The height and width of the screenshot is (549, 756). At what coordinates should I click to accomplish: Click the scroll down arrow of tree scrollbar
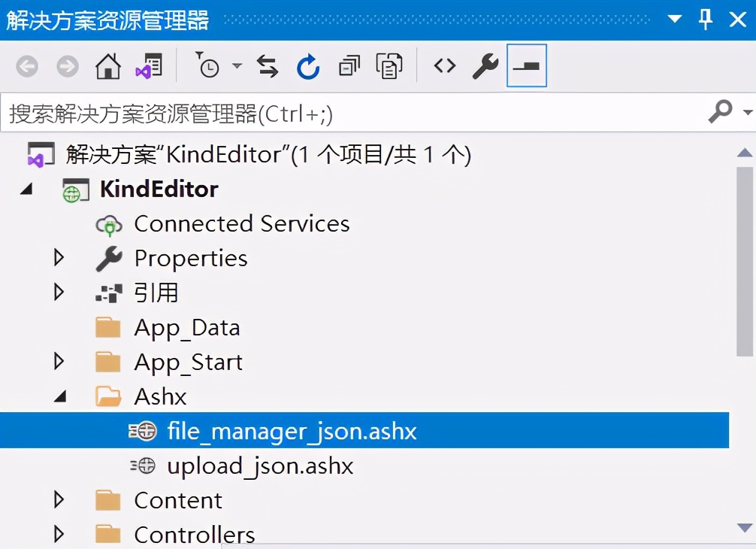[745, 528]
